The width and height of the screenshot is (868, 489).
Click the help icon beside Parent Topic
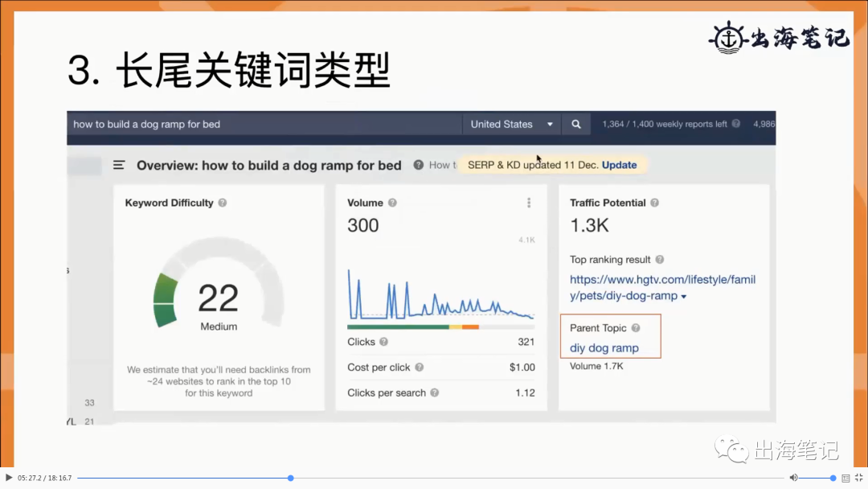(x=636, y=328)
